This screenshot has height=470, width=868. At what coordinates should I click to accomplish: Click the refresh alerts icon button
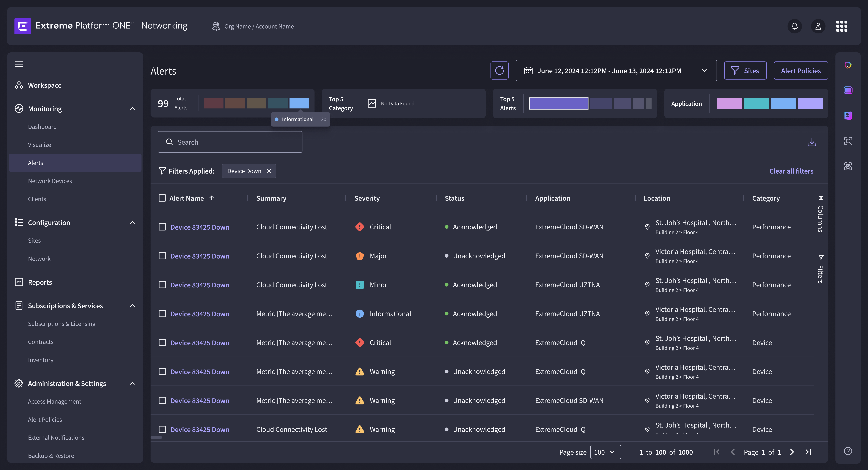click(499, 70)
